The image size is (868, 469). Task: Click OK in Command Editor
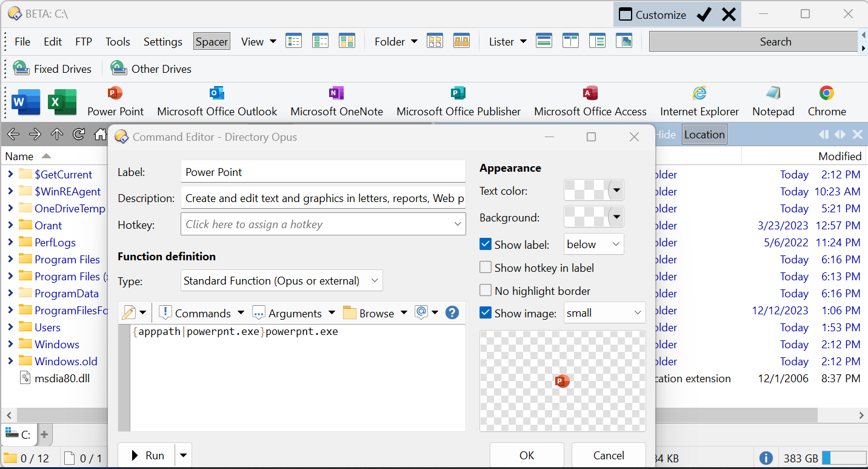tap(527, 455)
